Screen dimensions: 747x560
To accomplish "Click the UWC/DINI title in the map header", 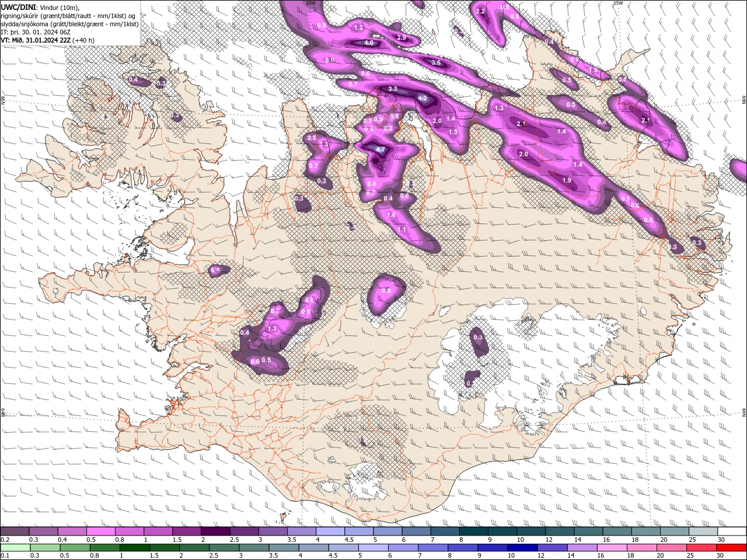I will (19, 7).
